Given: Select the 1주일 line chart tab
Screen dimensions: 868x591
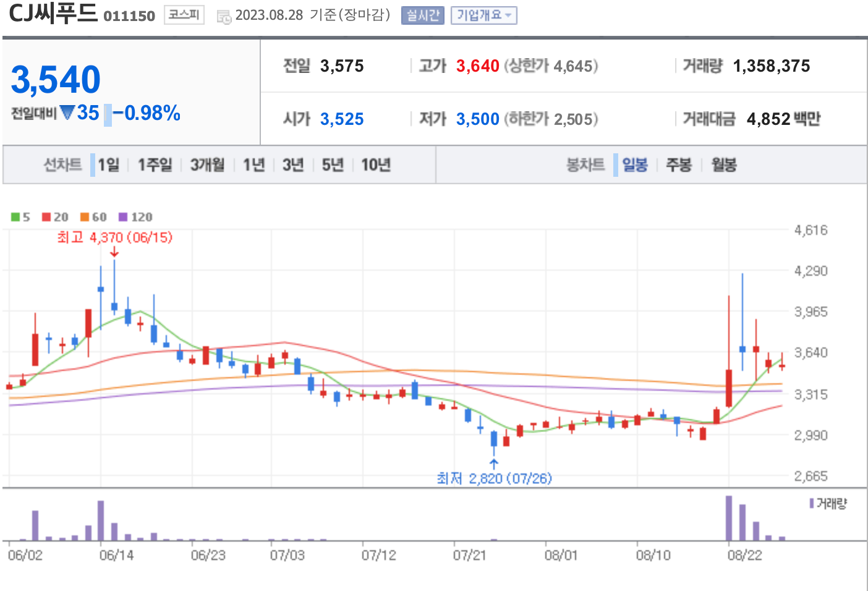Looking at the screenshot, I should tap(155, 164).
